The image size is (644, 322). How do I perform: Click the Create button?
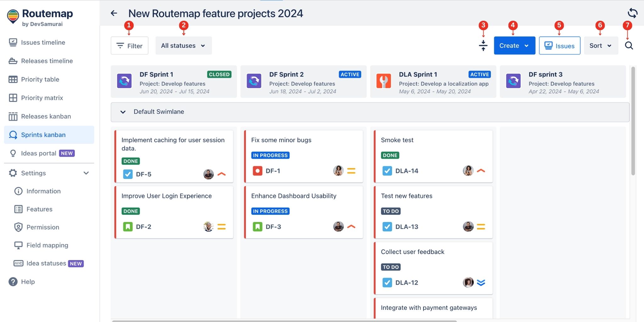coord(514,45)
